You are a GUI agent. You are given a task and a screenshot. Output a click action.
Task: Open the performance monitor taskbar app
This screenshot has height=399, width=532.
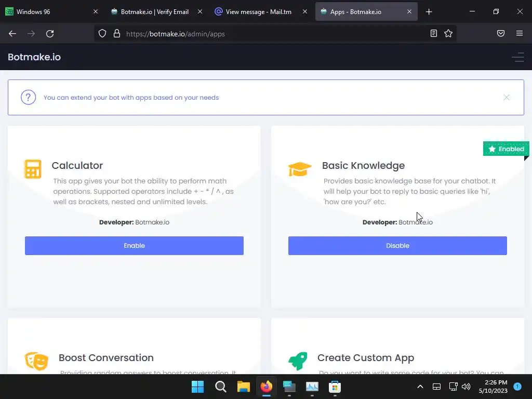pos(312,387)
